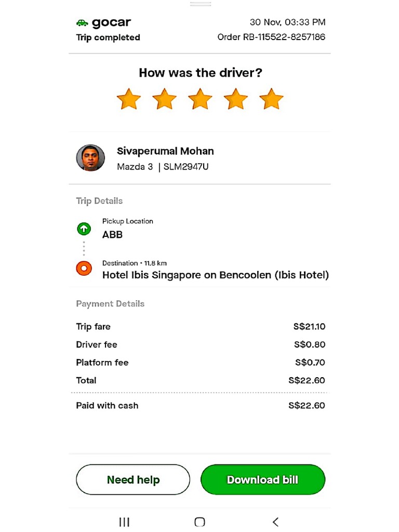Viewport: 399px width, 532px height.
Task: Tap the orange destination marker icon
Action: 84,269
